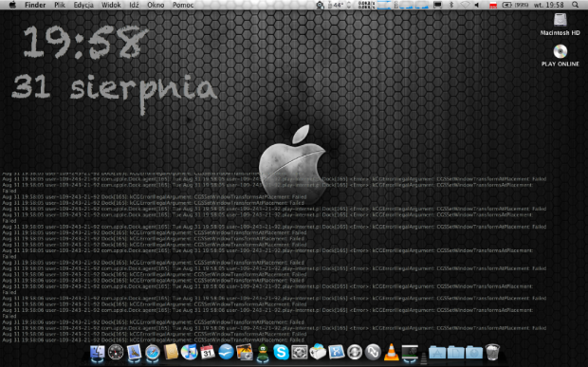The image size is (588, 367).
Task: Open Spotlight search magnifier
Action: [575, 5]
